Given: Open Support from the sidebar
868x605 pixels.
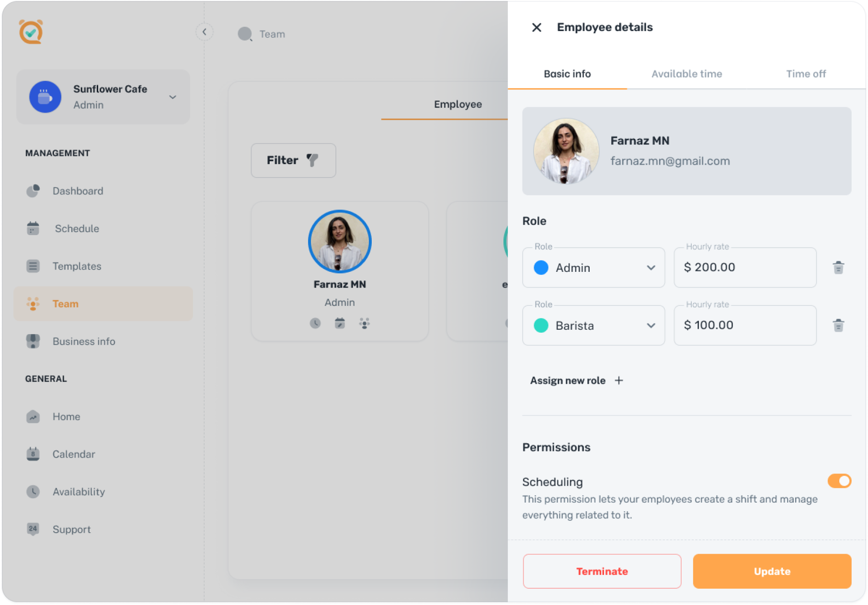Looking at the screenshot, I should coord(33,529).
